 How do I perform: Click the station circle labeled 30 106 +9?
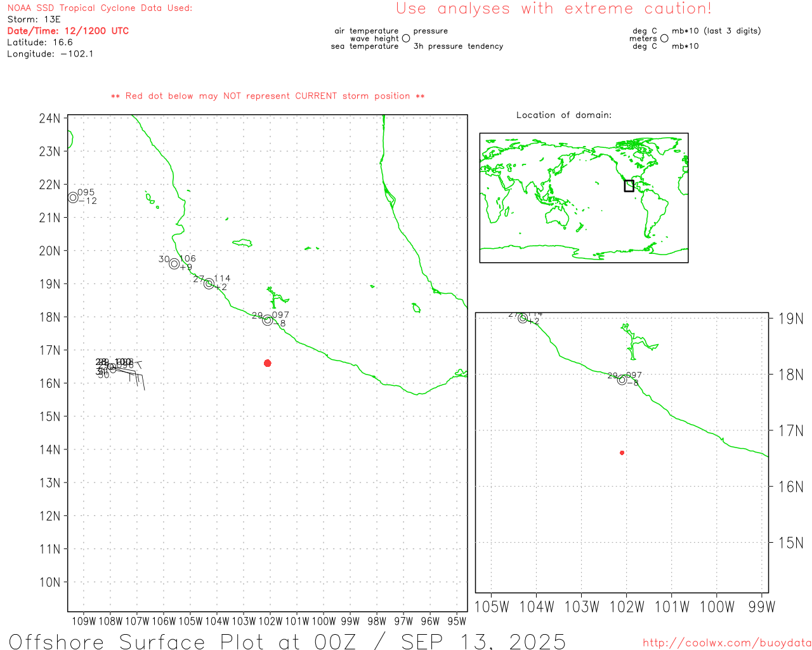tap(174, 264)
